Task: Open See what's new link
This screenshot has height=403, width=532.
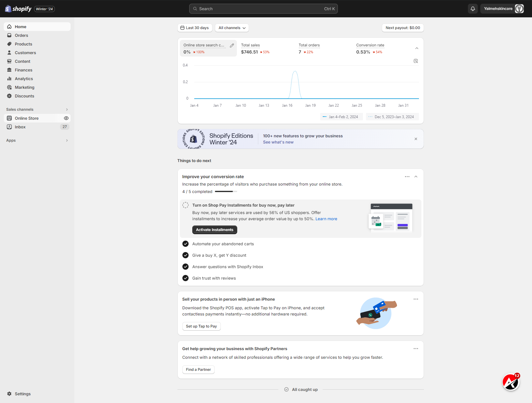Action: tap(278, 142)
